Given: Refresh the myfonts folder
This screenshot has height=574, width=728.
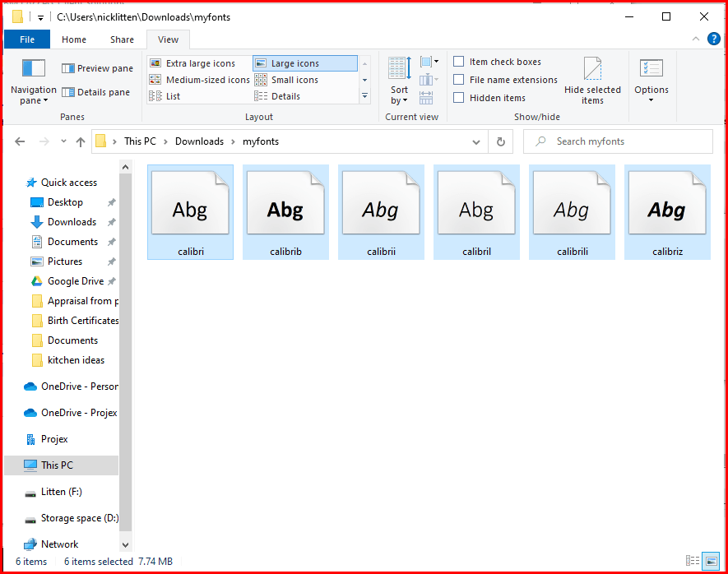Looking at the screenshot, I should click(x=500, y=141).
